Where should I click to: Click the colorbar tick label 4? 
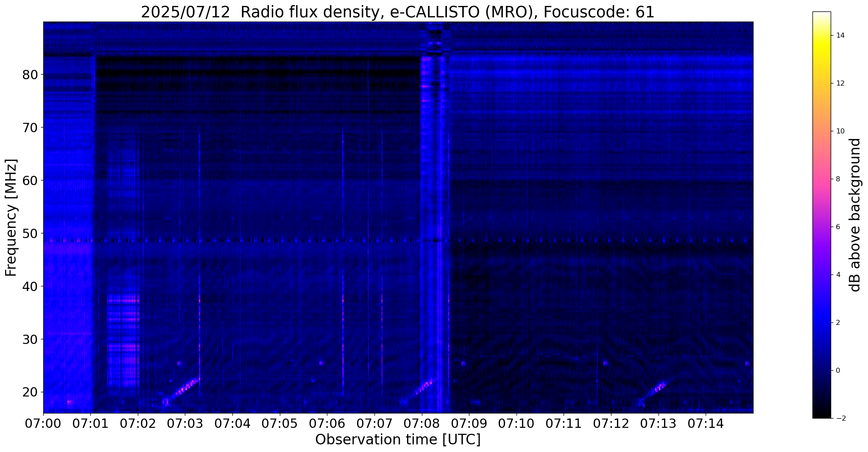(x=838, y=275)
